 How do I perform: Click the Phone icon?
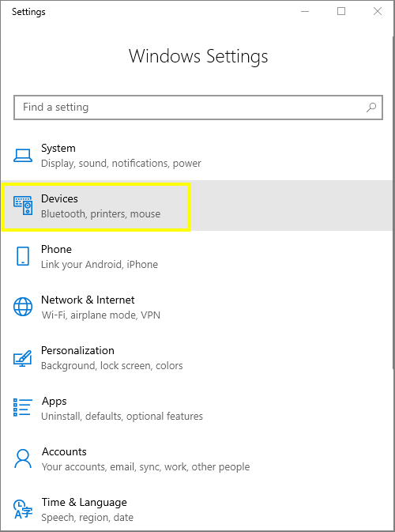pyautogui.click(x=23, y=256)
